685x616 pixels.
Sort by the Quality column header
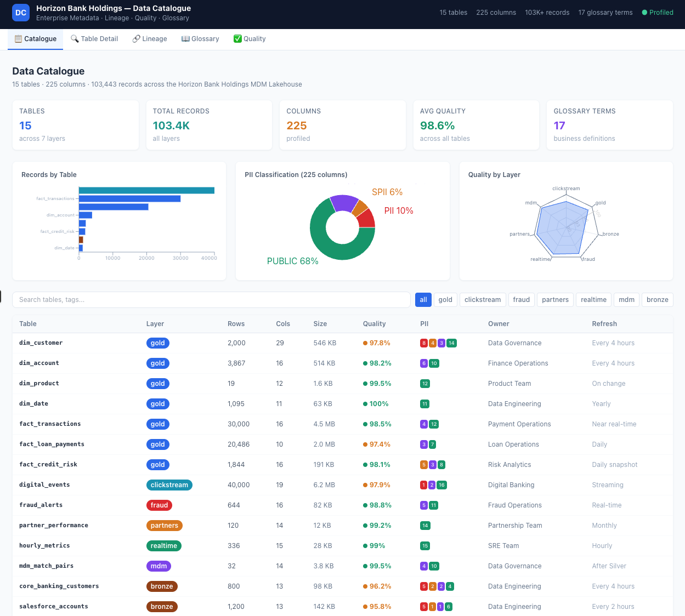(x=374, y=324)
